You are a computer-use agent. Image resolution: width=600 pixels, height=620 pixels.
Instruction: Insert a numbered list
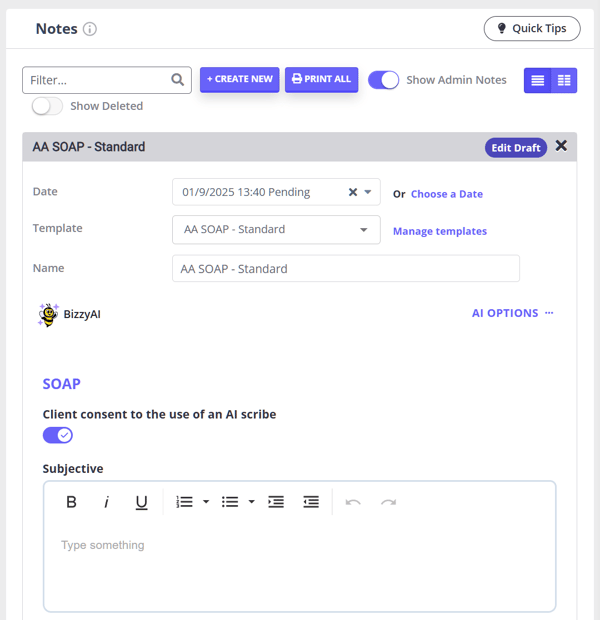click(184, 502)
